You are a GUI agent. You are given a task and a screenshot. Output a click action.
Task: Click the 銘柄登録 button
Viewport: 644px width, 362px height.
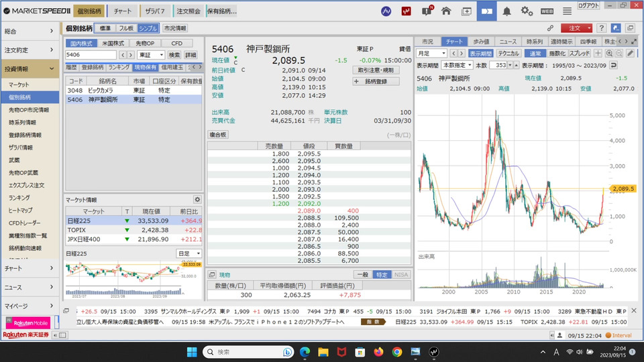[x=376, y=81]
